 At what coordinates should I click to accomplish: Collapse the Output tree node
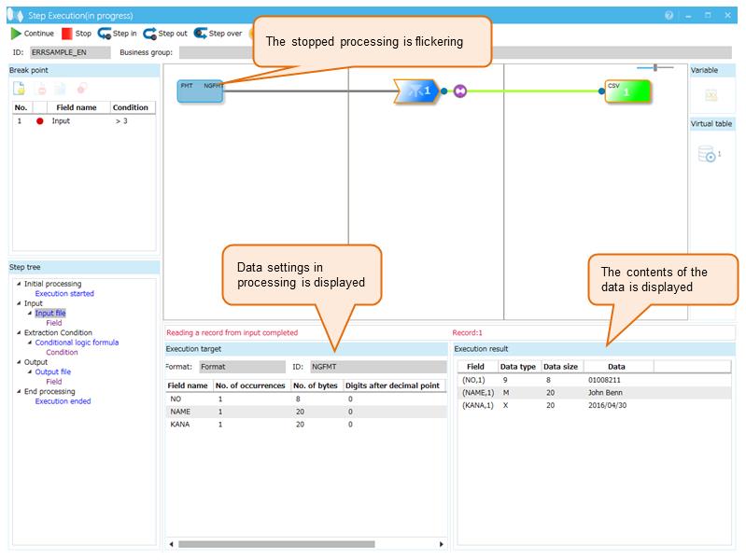(x=19, y=362)
